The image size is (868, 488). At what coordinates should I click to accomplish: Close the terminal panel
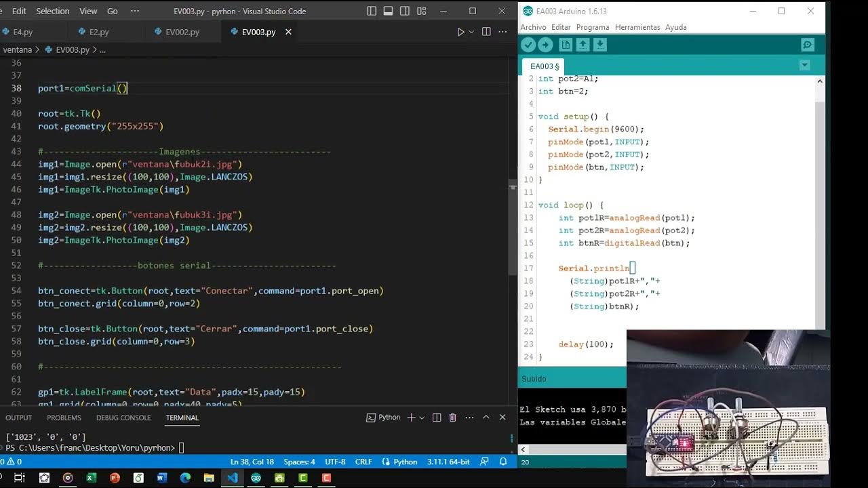point(502,418)
